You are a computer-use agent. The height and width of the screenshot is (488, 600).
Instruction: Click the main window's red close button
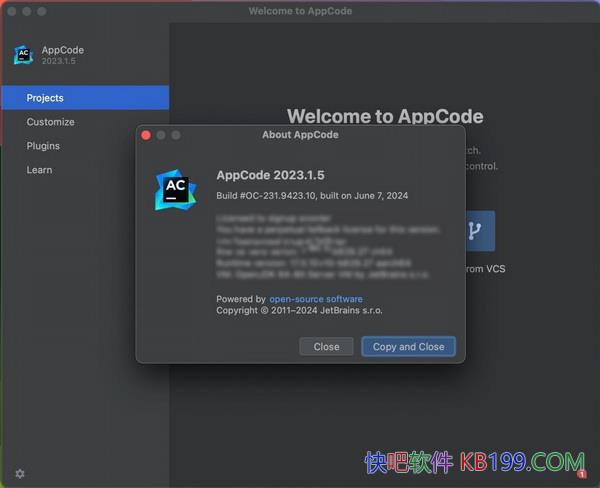[x=11, y=11]
